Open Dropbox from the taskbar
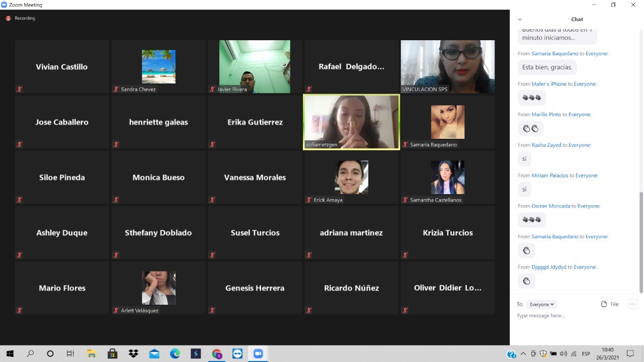644x362 pixels. 133,354
